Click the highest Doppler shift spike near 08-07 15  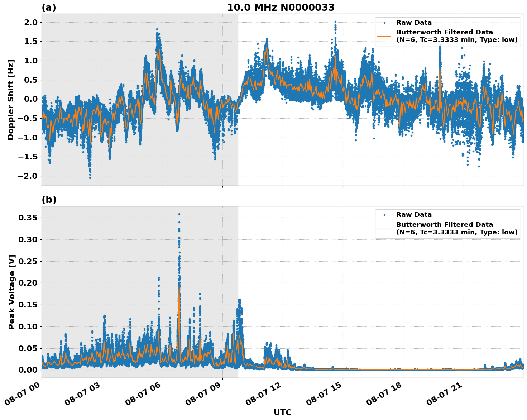[x=335, y=22]
